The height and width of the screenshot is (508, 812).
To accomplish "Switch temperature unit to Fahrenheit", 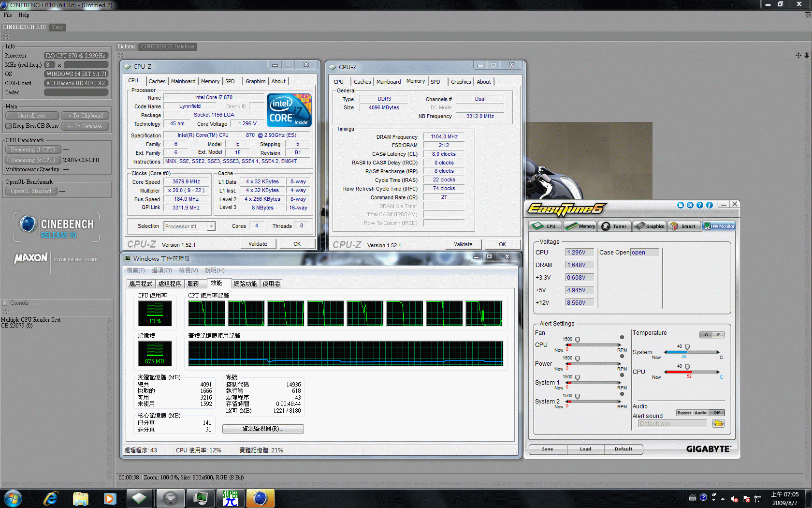I will pyautogui.click(x=718, y=335).
